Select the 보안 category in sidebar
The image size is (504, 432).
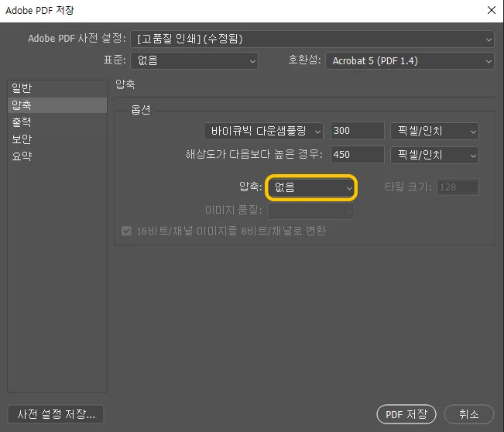pos(57,139)
